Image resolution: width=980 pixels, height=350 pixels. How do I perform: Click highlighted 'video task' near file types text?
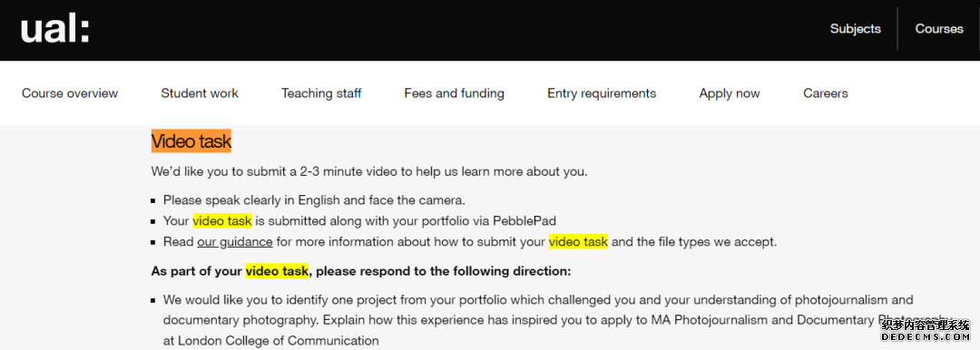coord(578,242)
